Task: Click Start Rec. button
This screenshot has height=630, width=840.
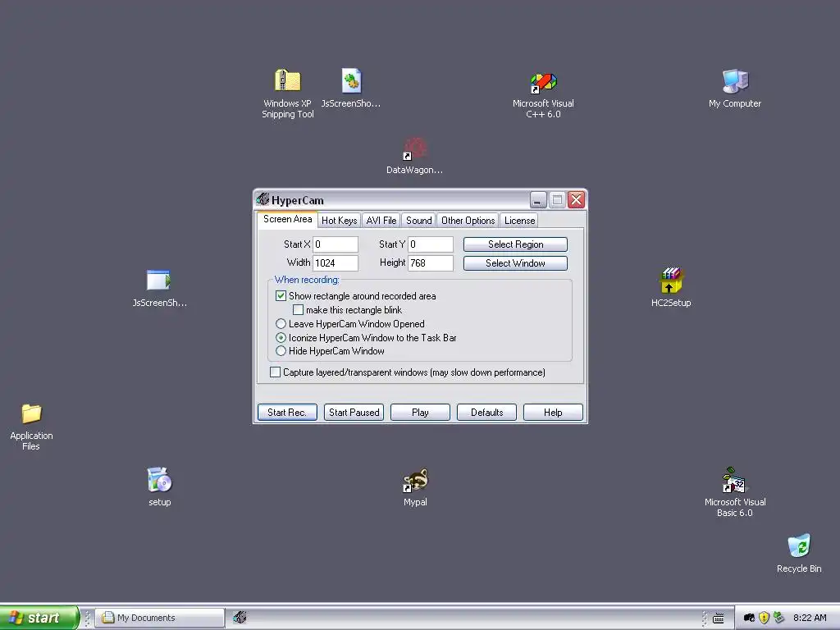Action: coord(287,412)
